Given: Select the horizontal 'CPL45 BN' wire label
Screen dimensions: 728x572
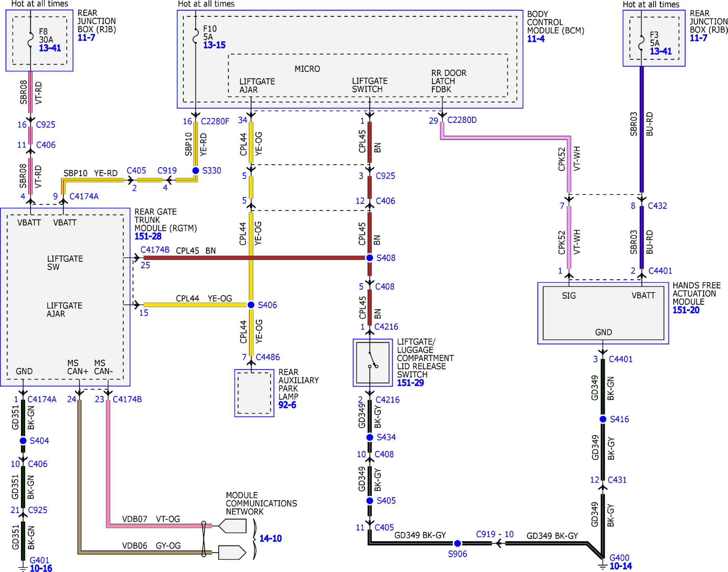Looking at the screenshot, I should (x=196, y=251).
